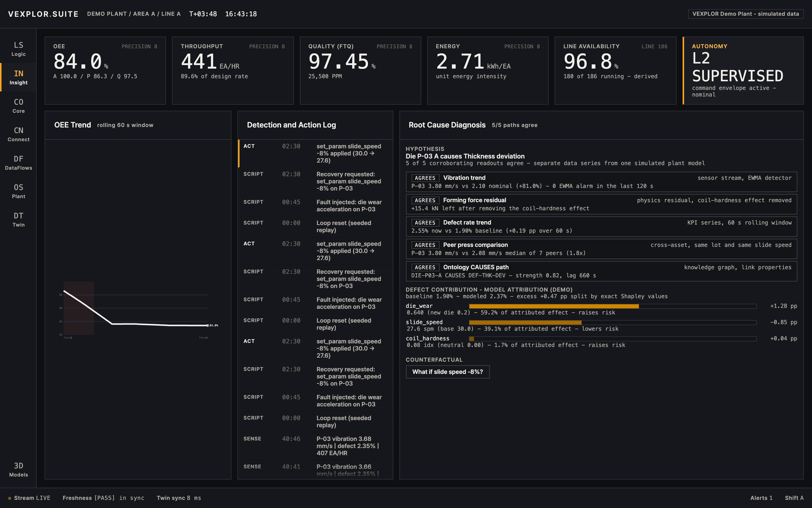Open the OEE 84.0% KPI card
This screenshot has height=508, width=812.
105,71
